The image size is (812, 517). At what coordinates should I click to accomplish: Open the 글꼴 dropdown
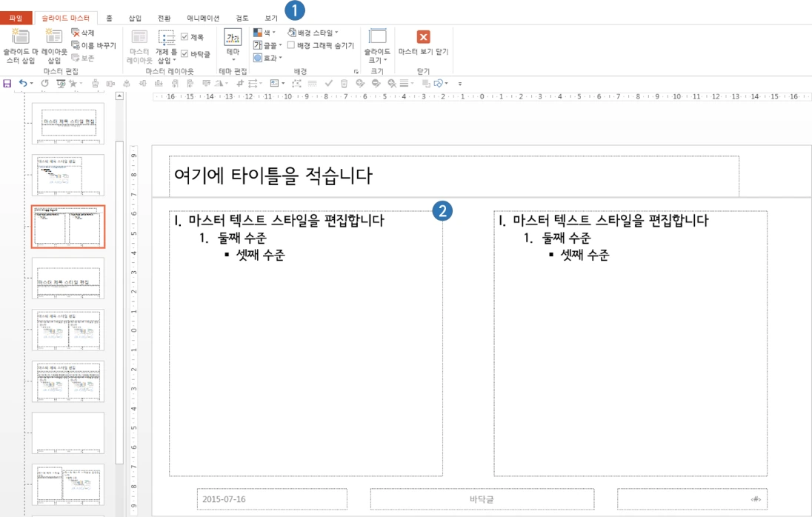click(267, 45)
